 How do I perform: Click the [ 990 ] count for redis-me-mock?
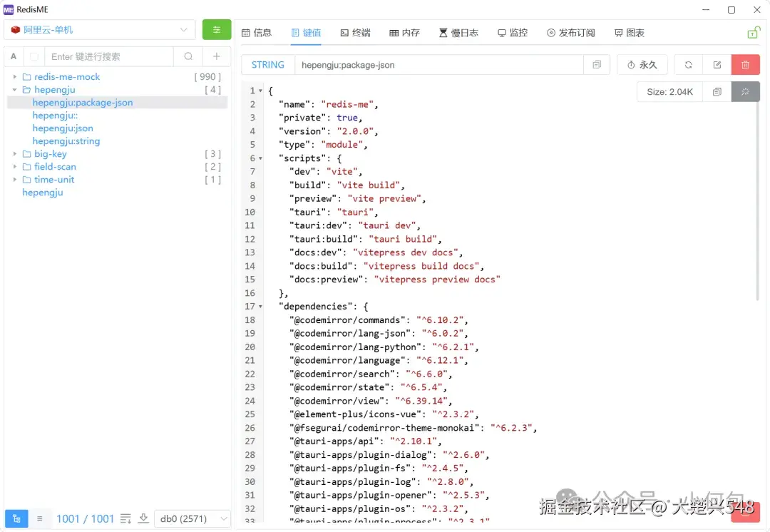point(207,76)
